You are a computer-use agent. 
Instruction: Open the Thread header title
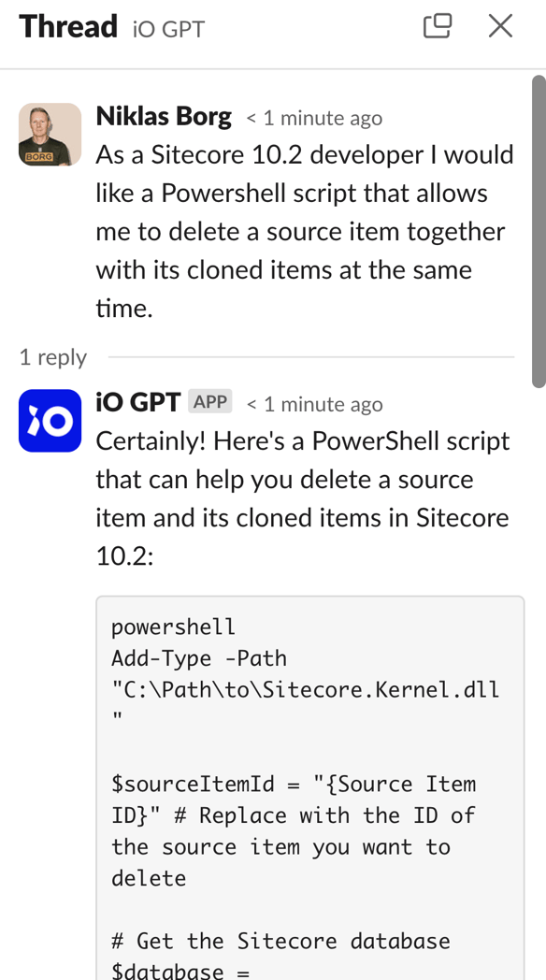click(x=67, y=26)
